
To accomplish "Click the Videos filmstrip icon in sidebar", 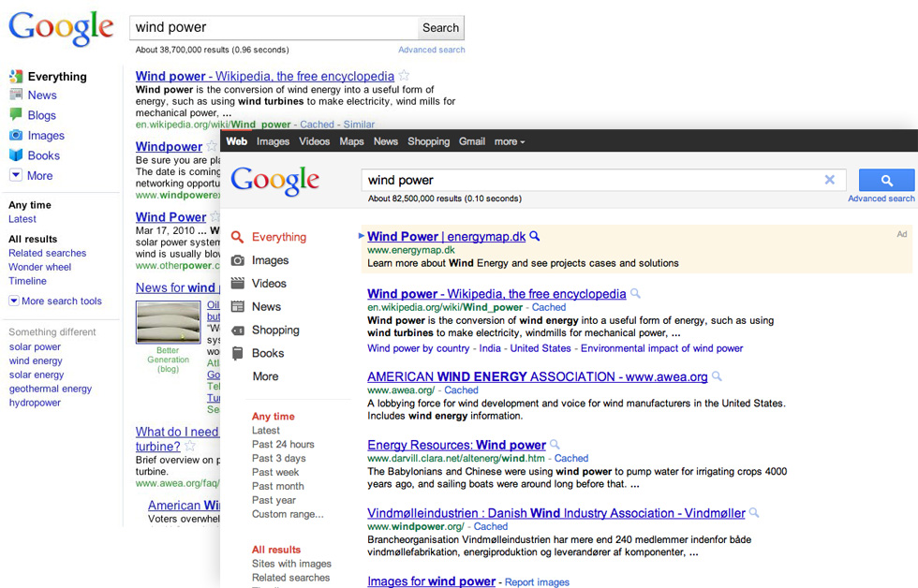I will [x=238, y=284].
